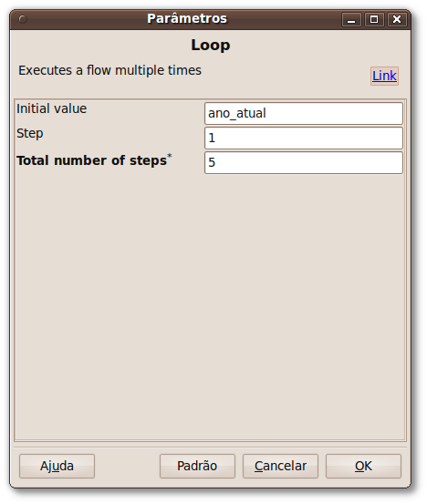Open the Link hyperlink
The height and width of the screenshot is (504, 427).
(384, 76)
